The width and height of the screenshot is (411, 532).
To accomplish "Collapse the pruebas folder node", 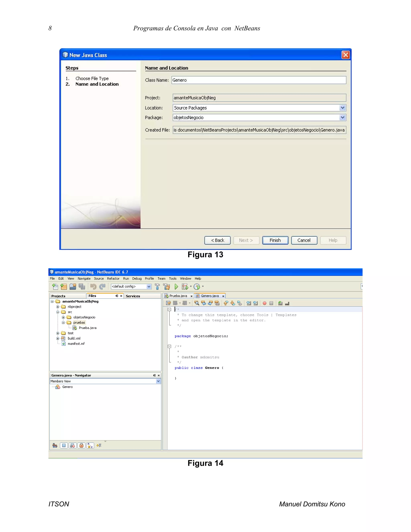I will tap(63, 323).
